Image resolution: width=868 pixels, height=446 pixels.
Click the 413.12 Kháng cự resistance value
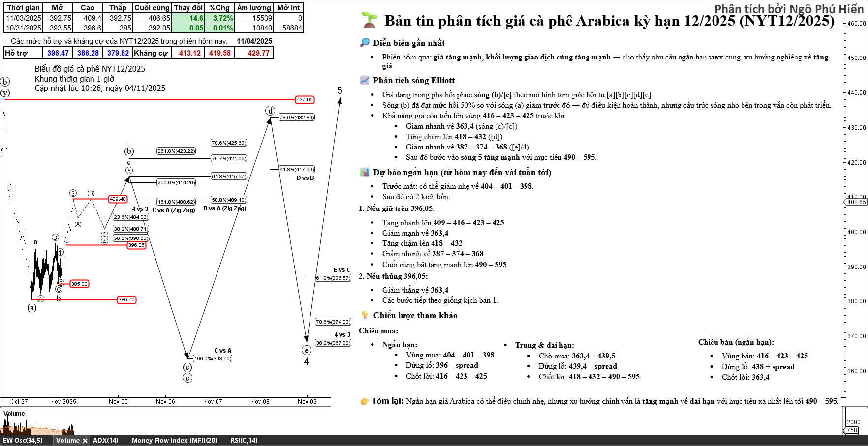pos(190,53)
